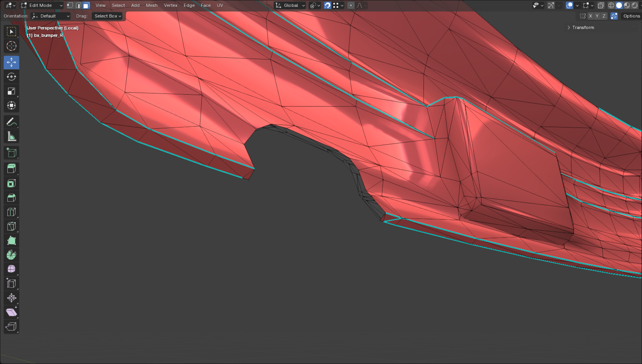Toggle X-ray view mode
This screenshot has width=642, height=364.
tap(601, 5)
